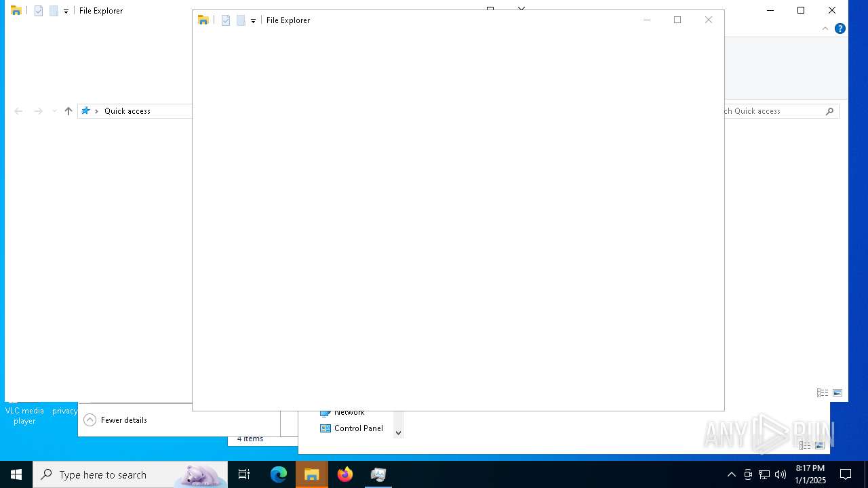The width and height of the screenshot is (868, 488).
Task: Click the magnifier icon in search box
Action: (829, 111)
